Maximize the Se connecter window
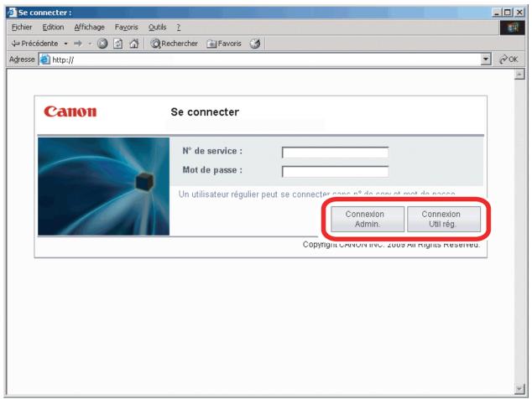532x399 pixels. [x=508, y=13]
